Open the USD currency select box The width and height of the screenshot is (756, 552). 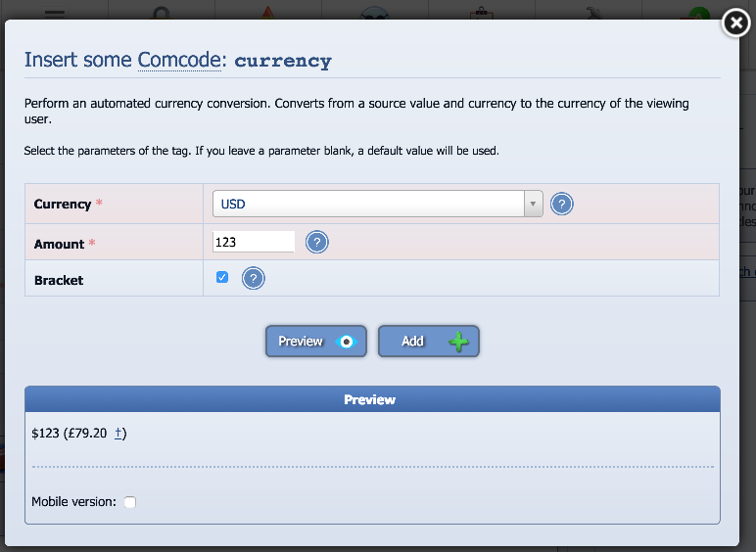pyautogui.click(x=378, y=204)
